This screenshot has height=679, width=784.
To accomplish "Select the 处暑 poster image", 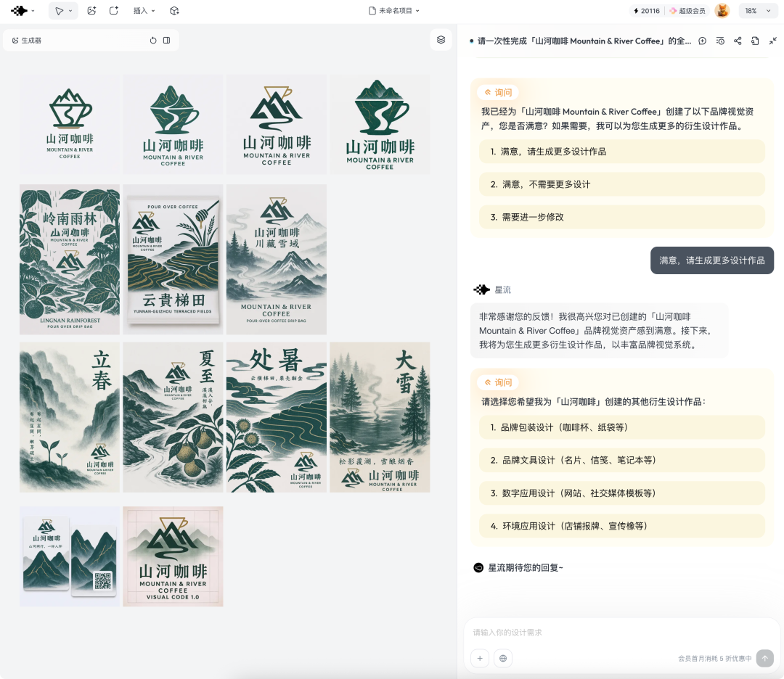I will [277, 417].
